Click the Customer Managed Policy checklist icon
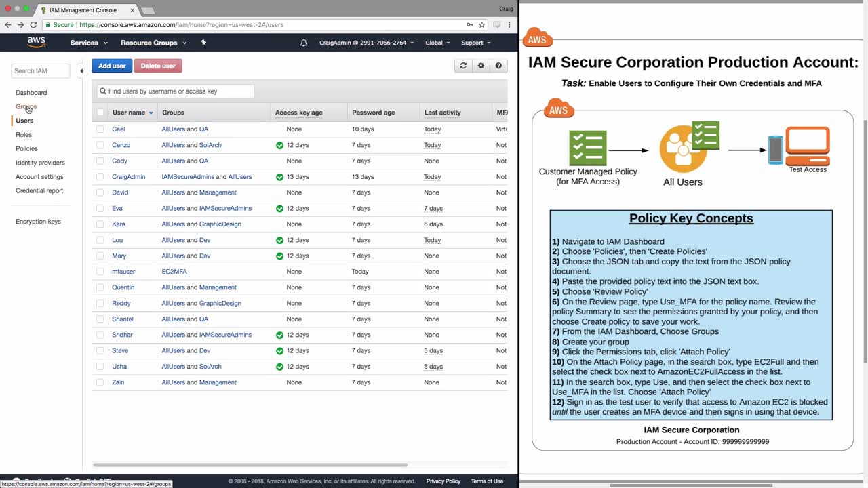Viewport: 868px width, 488px height. pyautogui.click(x=587, y=148)
